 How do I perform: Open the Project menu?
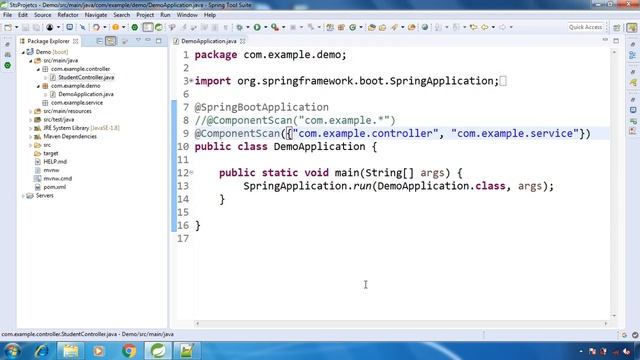point(145,15)
